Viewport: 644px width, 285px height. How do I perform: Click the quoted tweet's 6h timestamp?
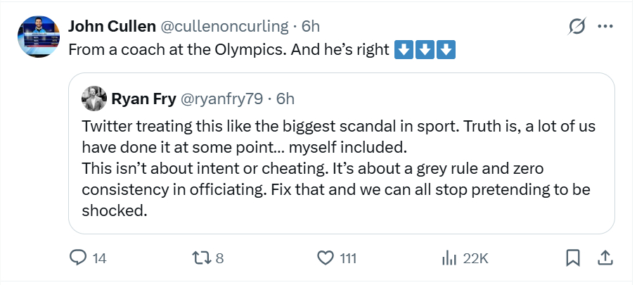tap(286, 99)
